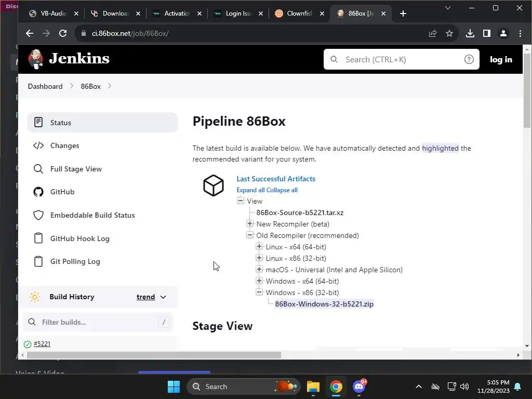532x399 pixels.
Task: Collapse Old Recompiler (recommended) node
Action: click(x=250, y=235)
